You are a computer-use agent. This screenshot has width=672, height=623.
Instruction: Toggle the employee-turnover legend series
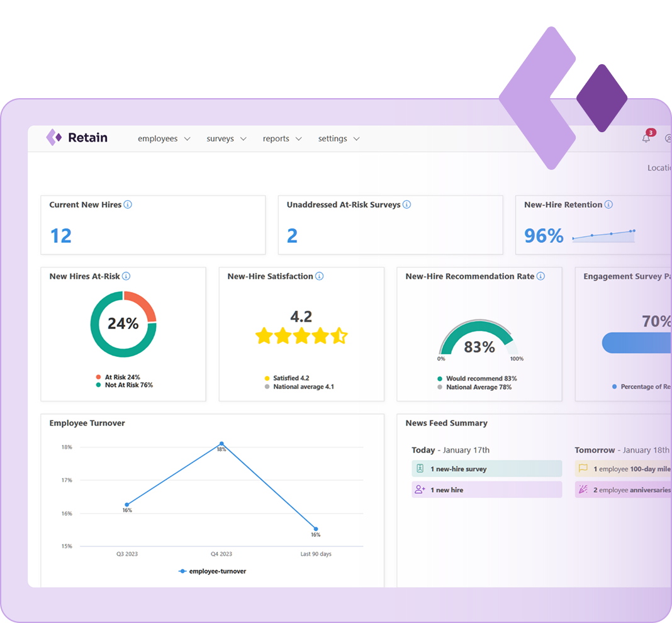[x=213, y=571]
